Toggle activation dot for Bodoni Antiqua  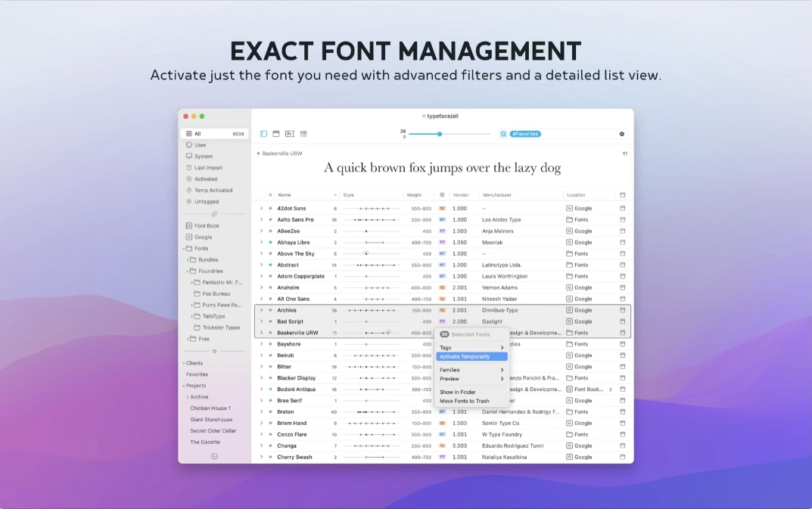click(x=270, y=390)
